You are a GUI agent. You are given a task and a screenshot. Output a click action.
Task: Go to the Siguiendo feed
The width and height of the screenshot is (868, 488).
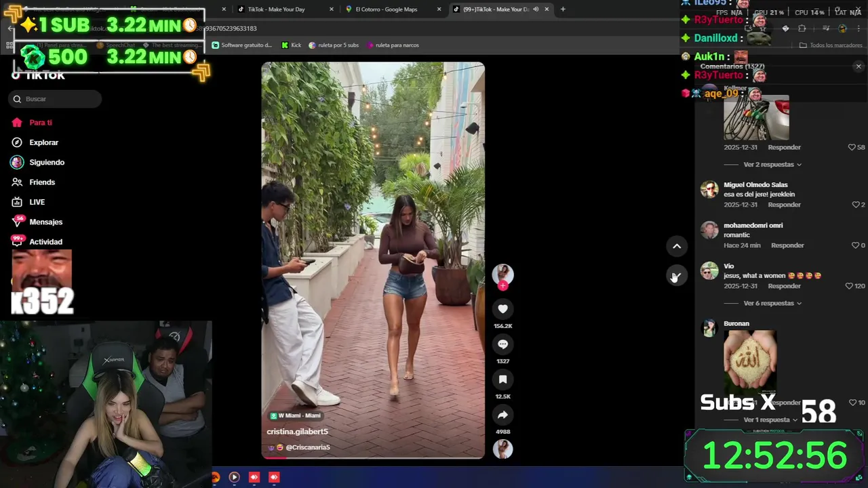[x=38, y=162]
